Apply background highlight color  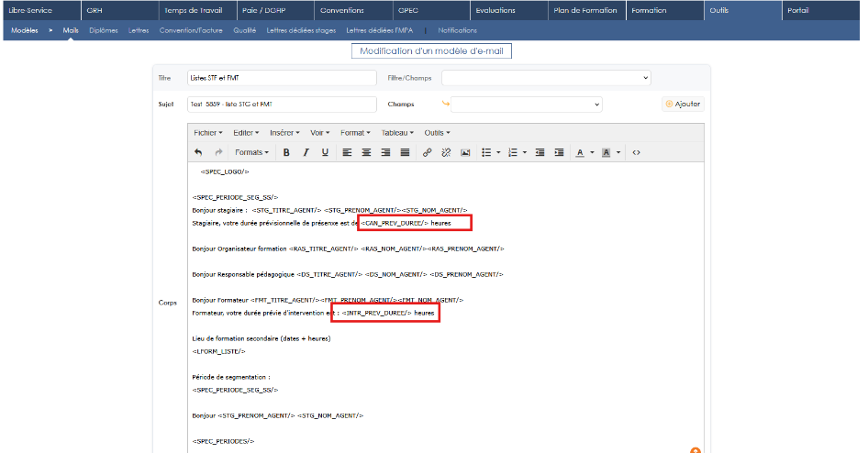click(x=606, y=152)
